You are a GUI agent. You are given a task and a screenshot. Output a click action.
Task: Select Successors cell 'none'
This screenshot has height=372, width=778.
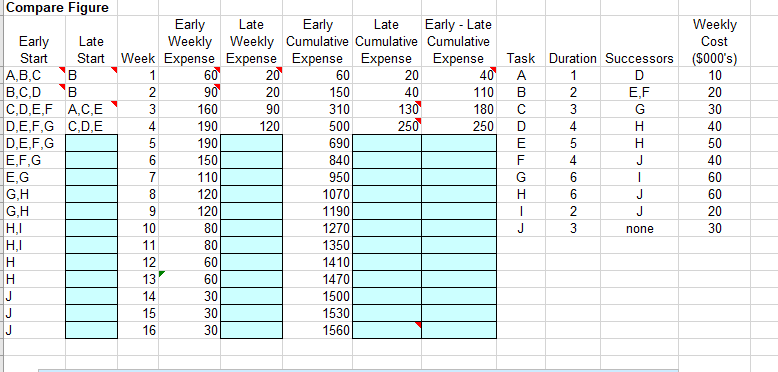(x=639, y=228)
